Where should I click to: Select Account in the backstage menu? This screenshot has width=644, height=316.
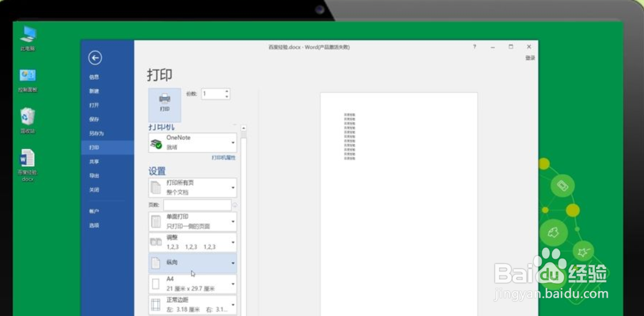(x=94, y=211)
